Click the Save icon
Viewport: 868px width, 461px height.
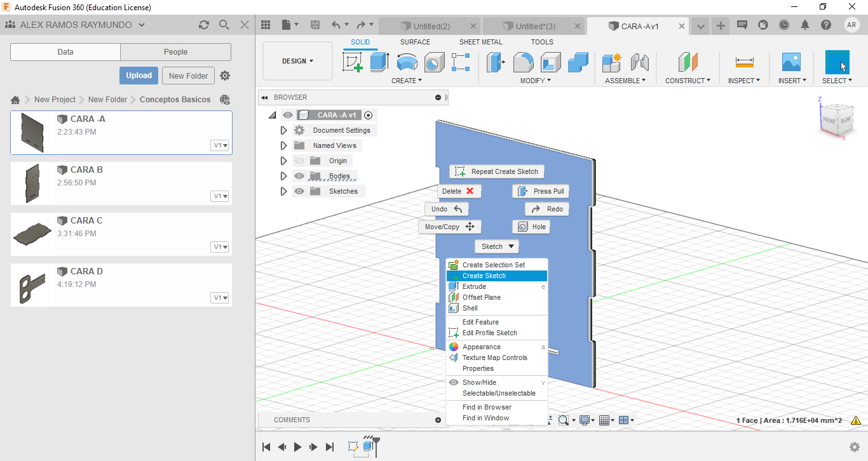coord(315,25)
